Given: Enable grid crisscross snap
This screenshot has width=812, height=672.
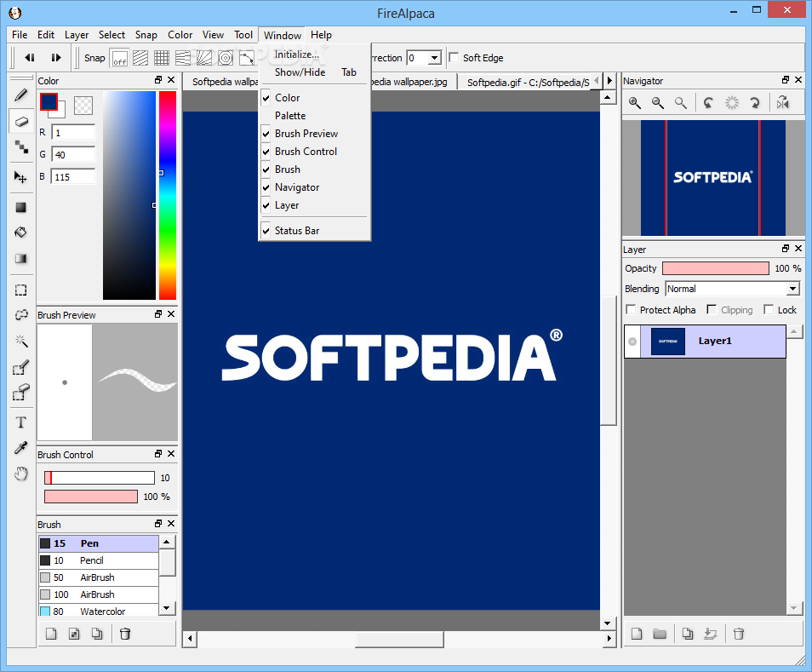Looking at the screenshot, I should [162, 58].
